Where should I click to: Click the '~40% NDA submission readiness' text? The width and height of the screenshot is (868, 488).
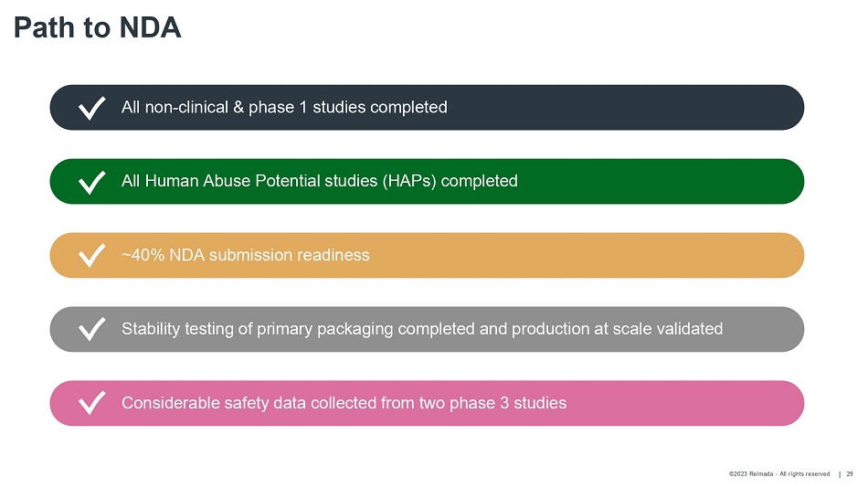[x=245, y=255]
